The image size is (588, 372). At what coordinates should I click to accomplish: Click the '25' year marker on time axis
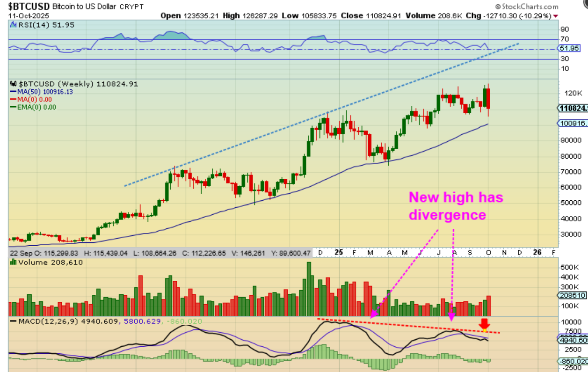pos(339,252)
